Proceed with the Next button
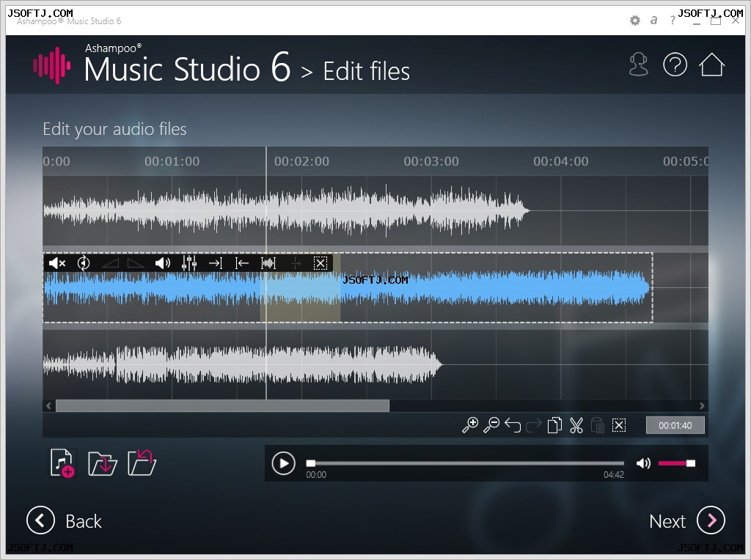Viewport: 751px width, 560px height. click(x=686, y=520)
